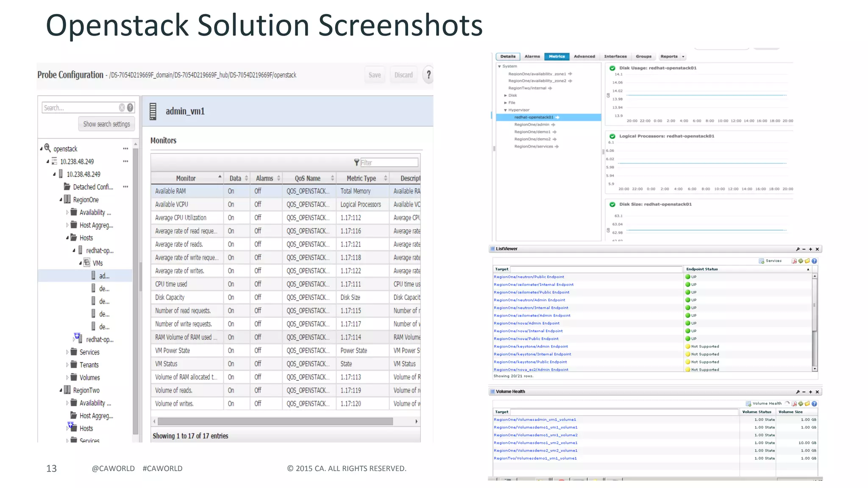
Task: Expand the Tenants folder in the tree
Action: coord(67,365)
